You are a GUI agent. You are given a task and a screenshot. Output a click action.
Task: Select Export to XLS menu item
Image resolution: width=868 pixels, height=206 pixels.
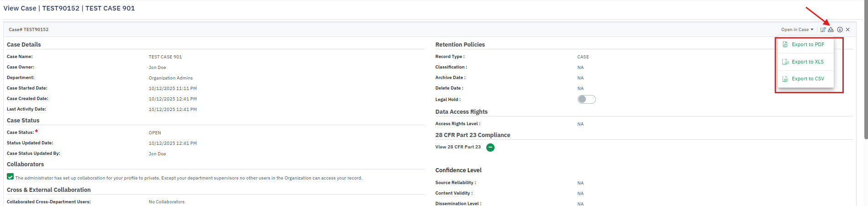click(x=807, y=62)
